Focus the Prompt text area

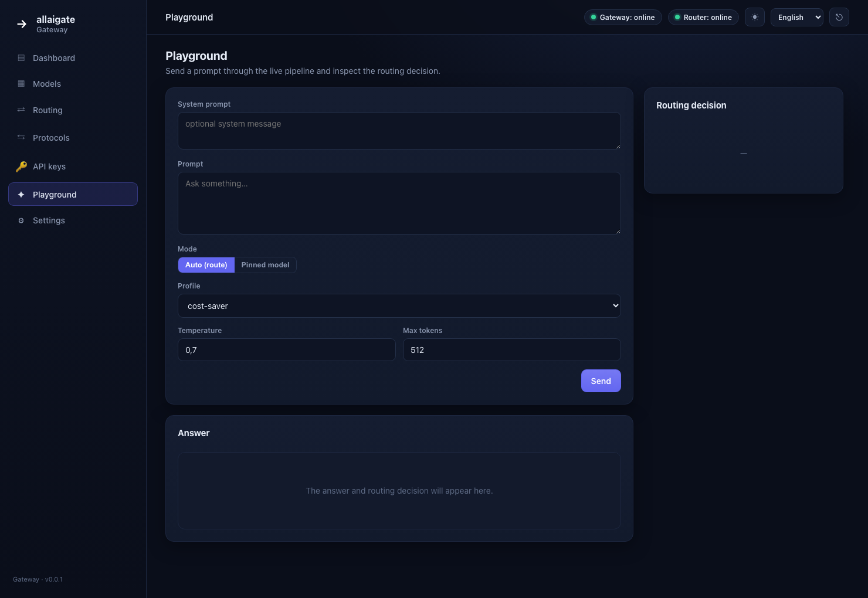399,203
